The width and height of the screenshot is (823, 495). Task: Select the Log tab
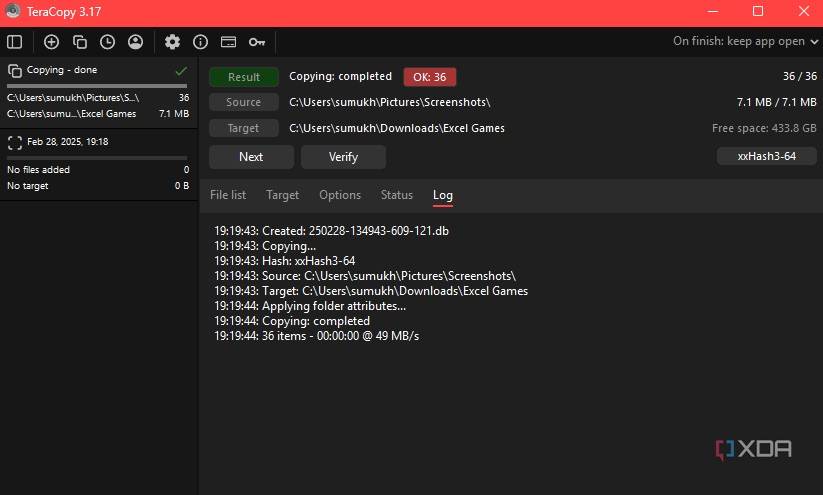tap(443, 195)
